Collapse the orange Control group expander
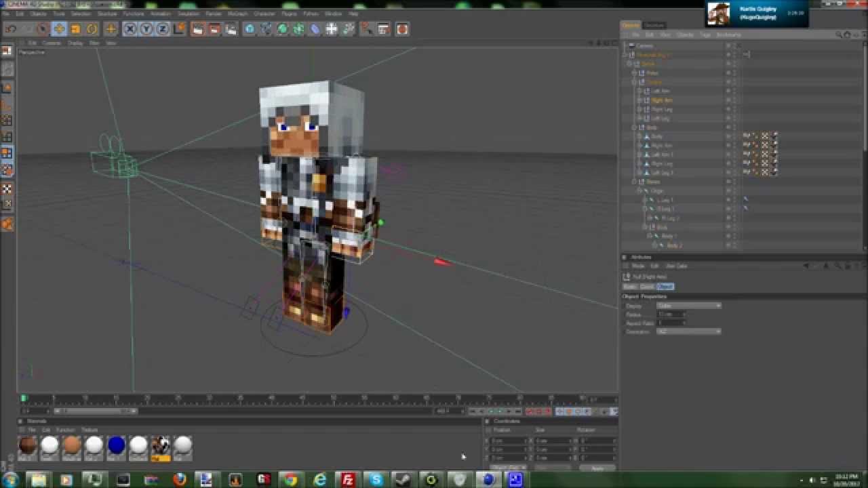 point(635,82)
